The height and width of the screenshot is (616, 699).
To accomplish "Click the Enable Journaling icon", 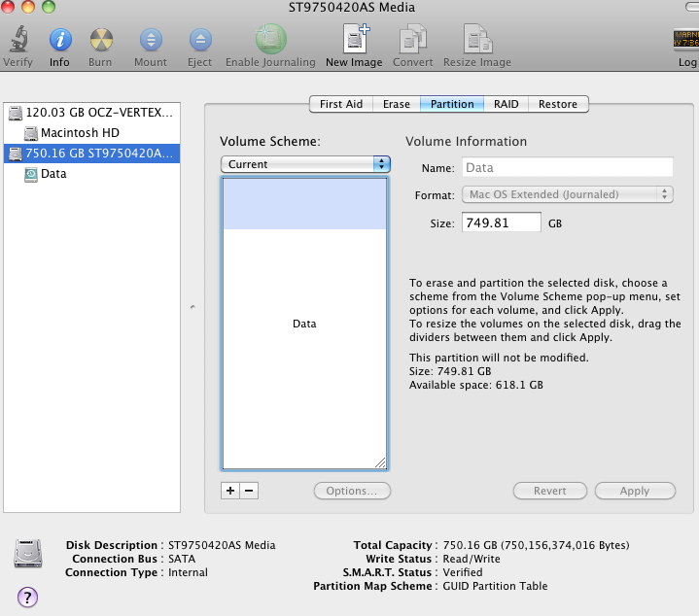I will [270, 39].
